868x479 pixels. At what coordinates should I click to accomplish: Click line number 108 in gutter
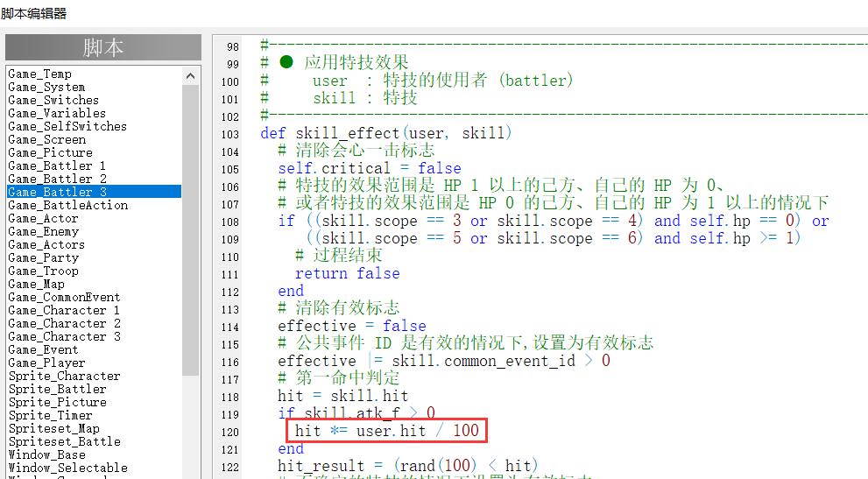pyautogui.click(x=229, y=222)
